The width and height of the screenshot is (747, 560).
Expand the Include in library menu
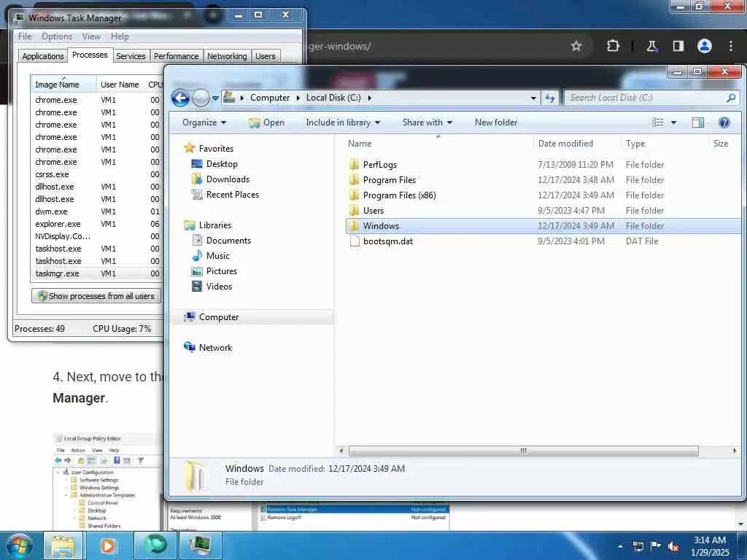pyautogui.click(x=343, y=122)
